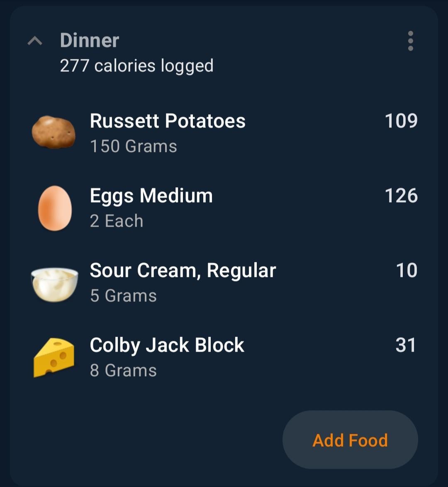Tap the 10 calorie value for sour cream
The width and height of the screenshot is (448, 487).
pos(407,270)
